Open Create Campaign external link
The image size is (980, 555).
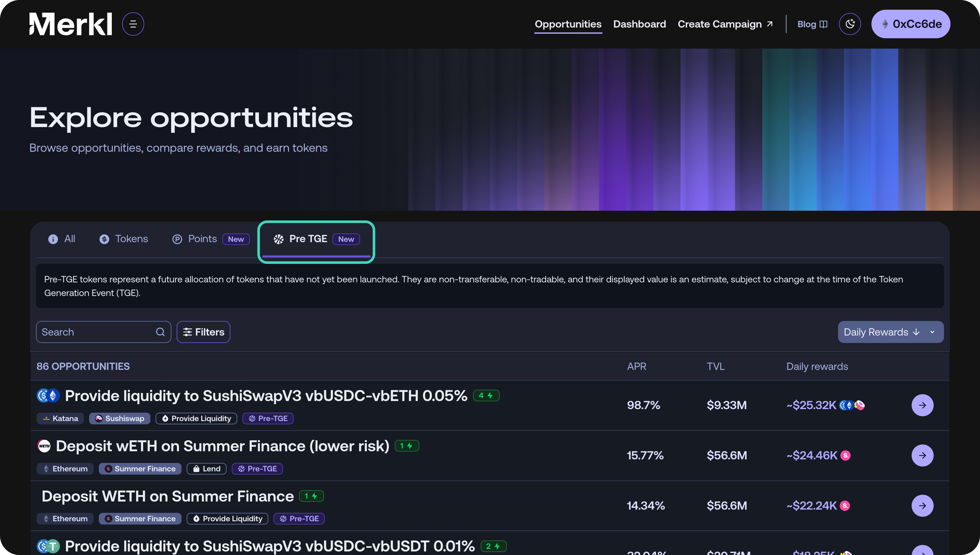tap(725, 24)
